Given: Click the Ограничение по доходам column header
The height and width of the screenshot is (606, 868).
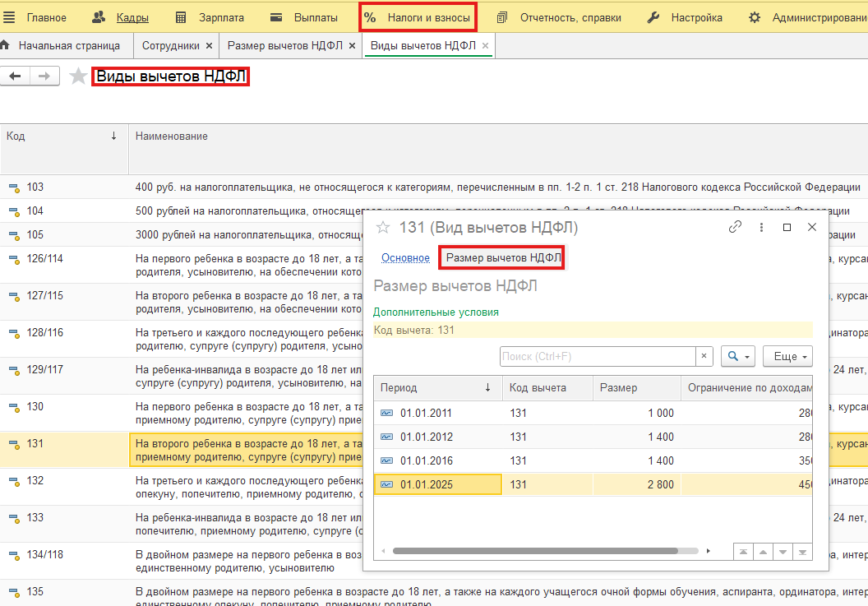Looking at the screenshot, I should pos(747,388).
